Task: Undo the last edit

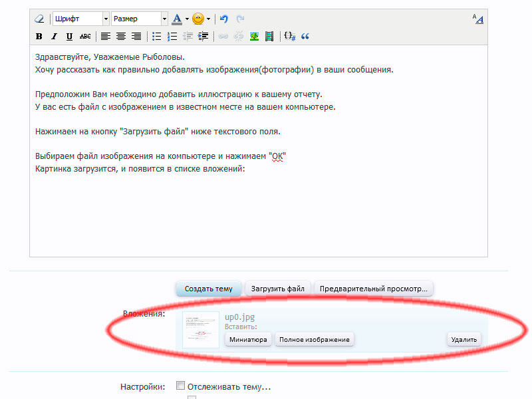Action: [223, 19]
